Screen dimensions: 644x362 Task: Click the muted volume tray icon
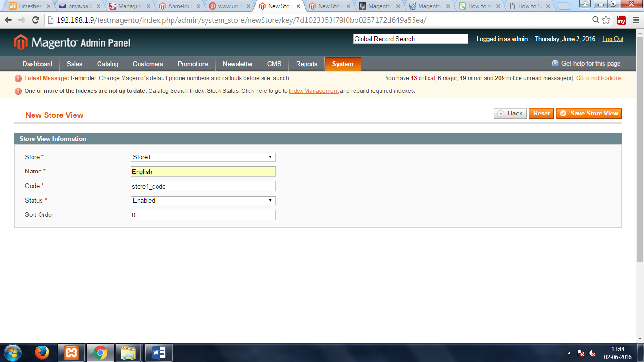592,354
